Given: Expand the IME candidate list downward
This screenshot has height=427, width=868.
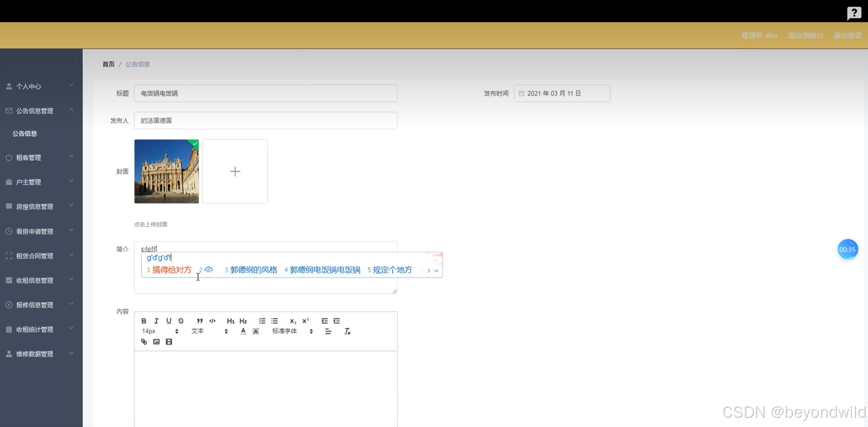Looking at the screenshot, I should click(436, 271).
